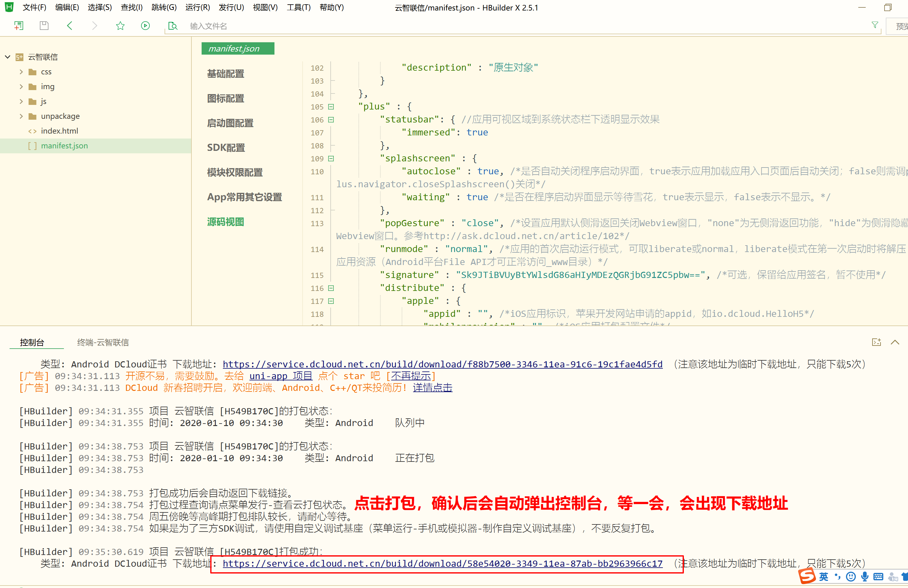
Task: Click the console clear/export icon
Action: click(x=876, y=342)
